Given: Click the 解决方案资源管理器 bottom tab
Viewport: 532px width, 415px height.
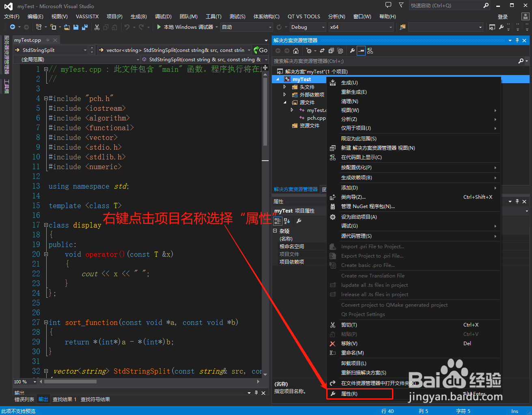Looking at the screenshot, I should [296, 189].
